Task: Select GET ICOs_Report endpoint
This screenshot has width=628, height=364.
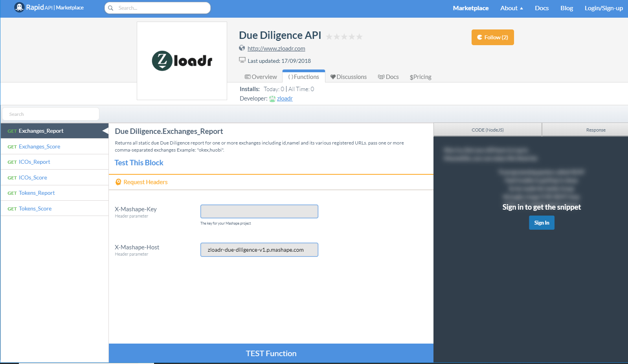Action: (55, 162)
